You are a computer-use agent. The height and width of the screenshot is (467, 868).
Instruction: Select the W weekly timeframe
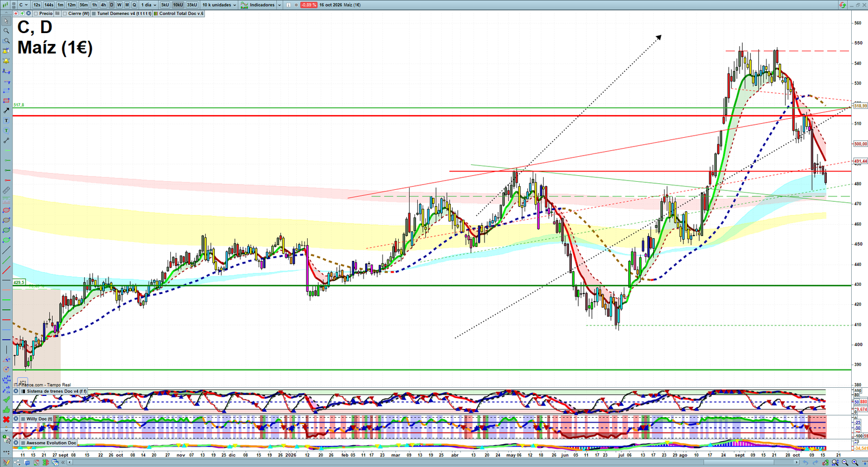(x=119, y=5)
